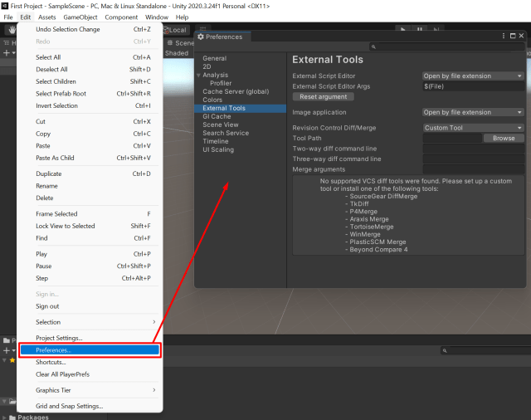Click the search icon in Preferences window
The height and width of the screenshot is (420, 531).
tap(373, 46)
